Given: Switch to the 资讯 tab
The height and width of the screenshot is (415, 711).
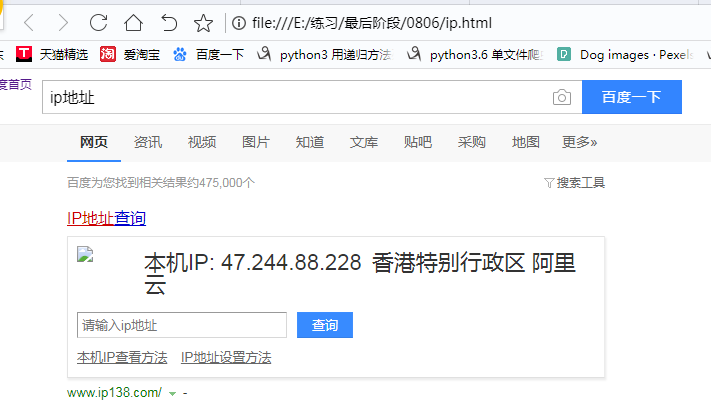Looking at the screenshot, I should [148, 142].
